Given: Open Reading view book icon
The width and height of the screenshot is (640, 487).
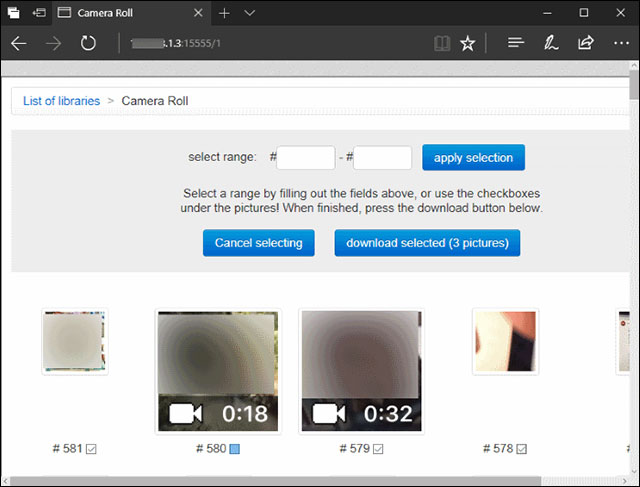Looking at the screenshot, I should coord(441,44).
